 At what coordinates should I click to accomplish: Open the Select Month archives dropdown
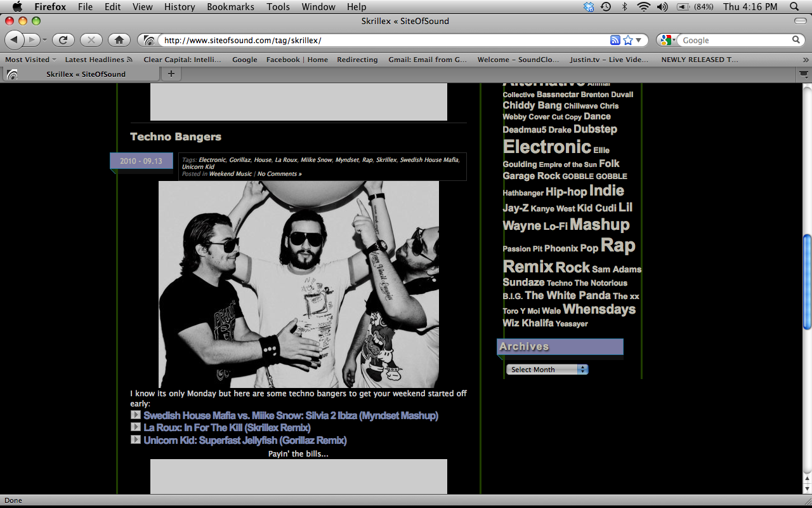547,369
